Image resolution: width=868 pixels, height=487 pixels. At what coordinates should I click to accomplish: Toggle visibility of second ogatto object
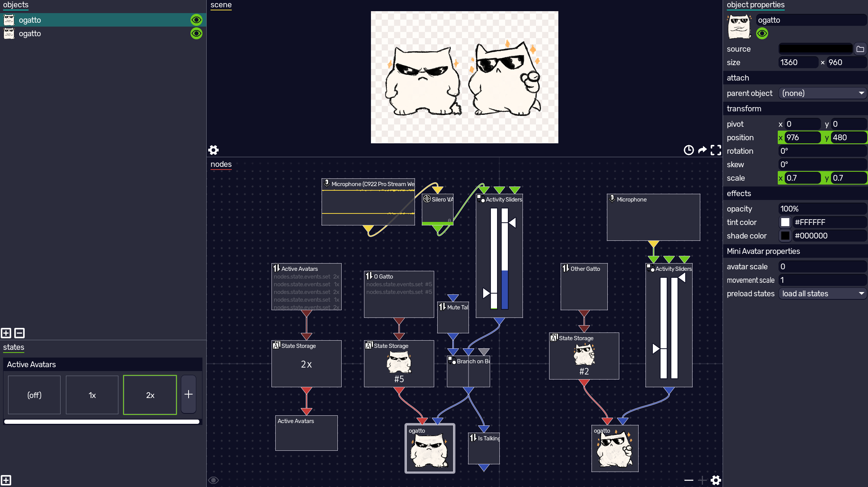tap(196, 34)
